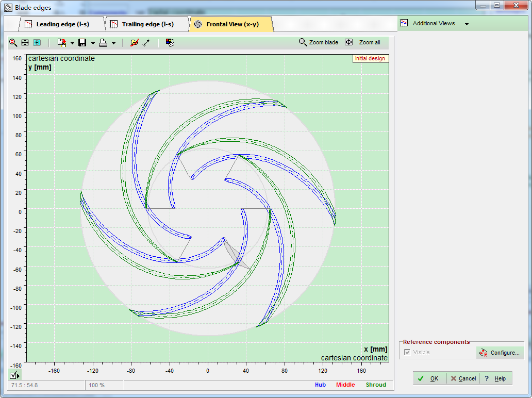Open Help with the Help button
Image resolution: width=532 pixels, height=398 pixels.
495,378
